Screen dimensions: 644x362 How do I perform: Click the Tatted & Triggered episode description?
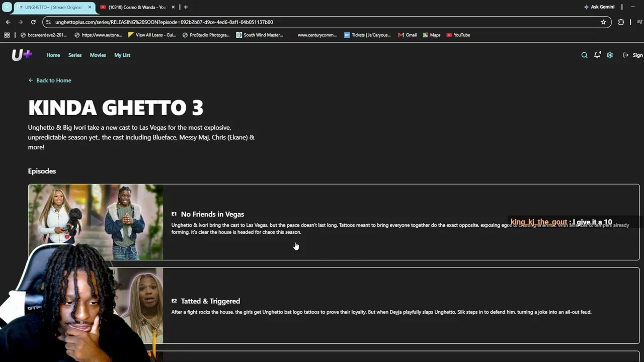click(381, 312)
